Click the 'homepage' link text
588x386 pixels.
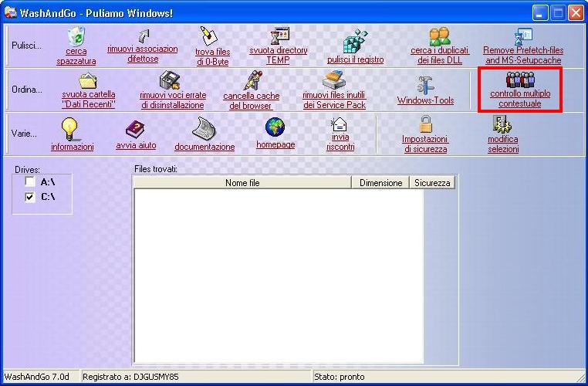pos(275,144)
